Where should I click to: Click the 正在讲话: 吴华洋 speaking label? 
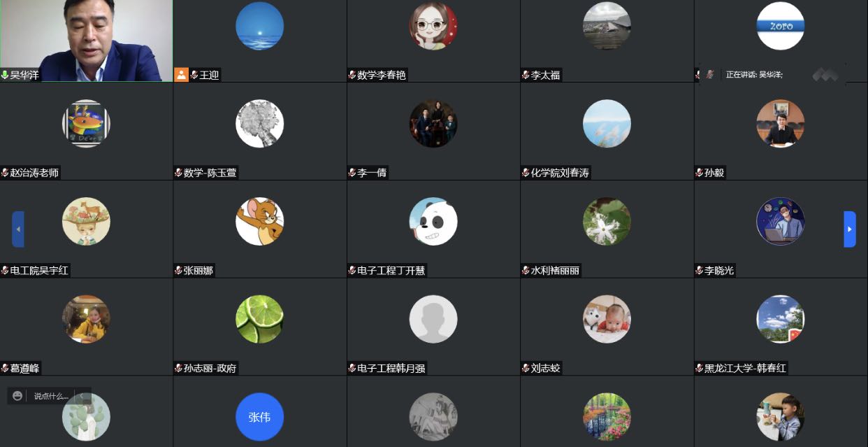click(754, 74)
